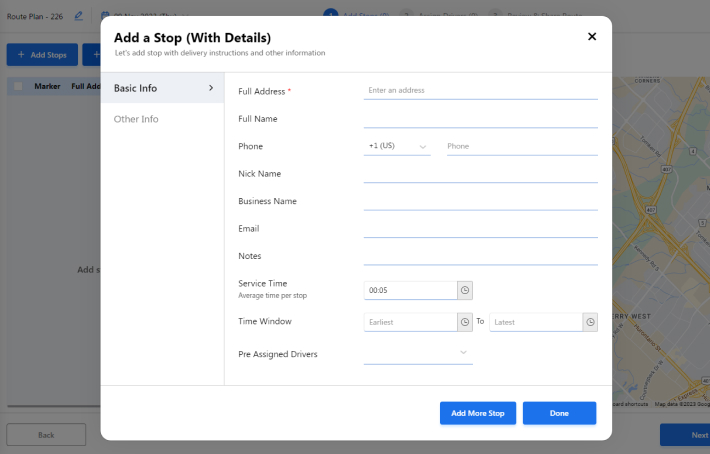Image resolution: width=710 pixels, height=454 pixels.
Task: Click the Latest time window field
Action: [x=536, y=322]
